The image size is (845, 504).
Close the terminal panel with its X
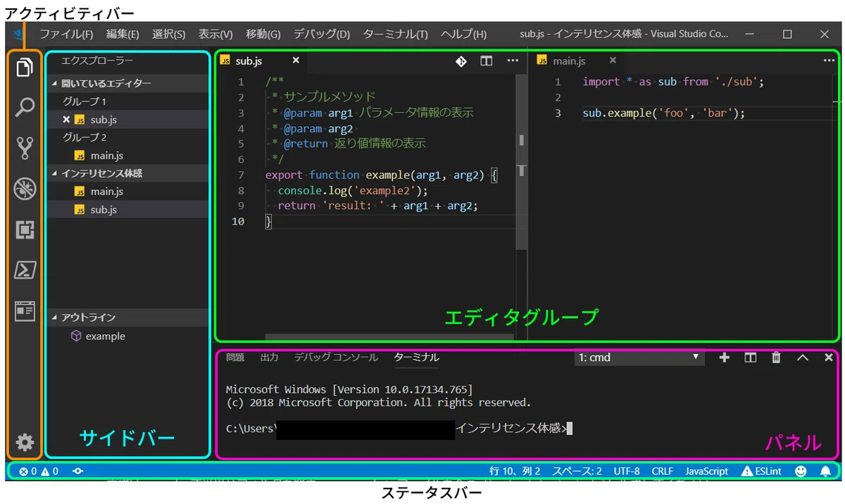829,358
